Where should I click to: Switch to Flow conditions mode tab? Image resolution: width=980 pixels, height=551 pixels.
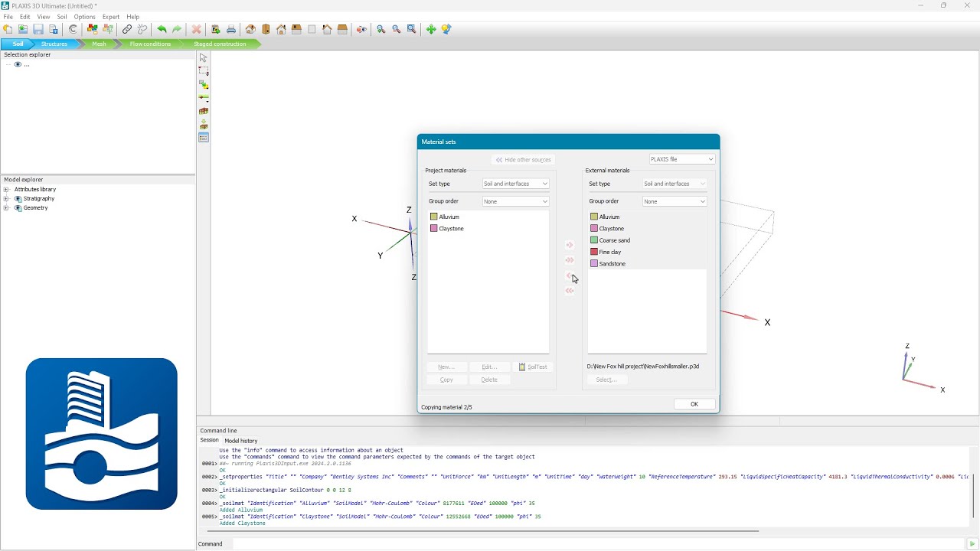pos(150,44)
